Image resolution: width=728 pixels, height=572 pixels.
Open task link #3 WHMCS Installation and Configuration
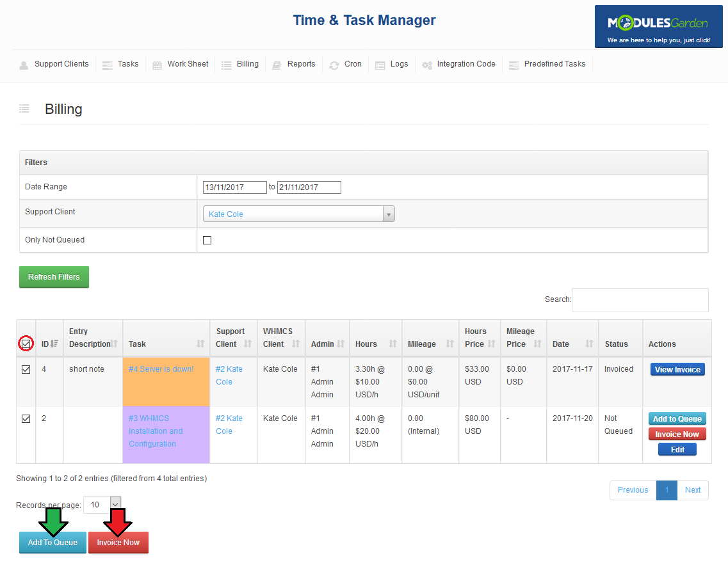tap(156, 431)
